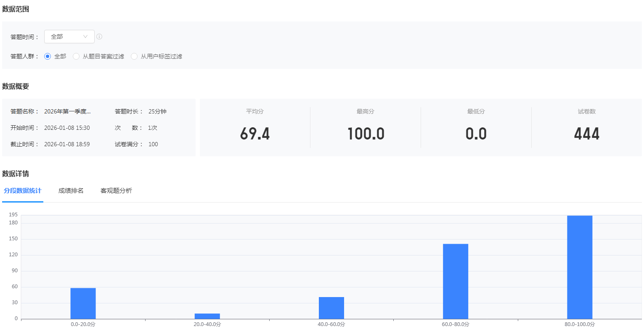Choose the 从题目答案过滤 radio option

76,56
